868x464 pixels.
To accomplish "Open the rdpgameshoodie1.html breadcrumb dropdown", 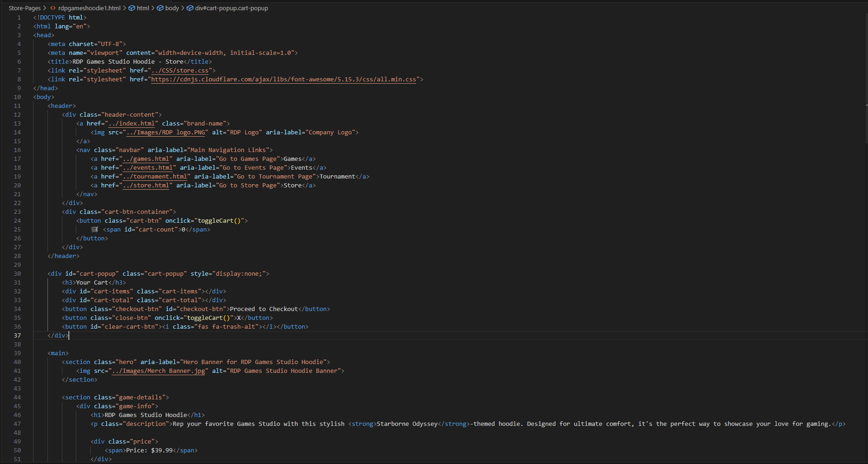I will click(89, 8).
